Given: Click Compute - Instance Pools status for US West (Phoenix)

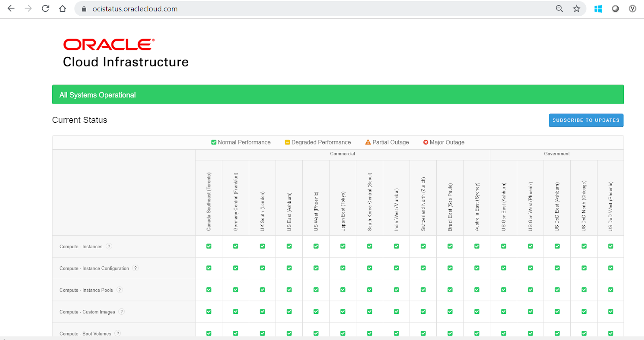Looking at the screenshot, I should click(316, 290).
